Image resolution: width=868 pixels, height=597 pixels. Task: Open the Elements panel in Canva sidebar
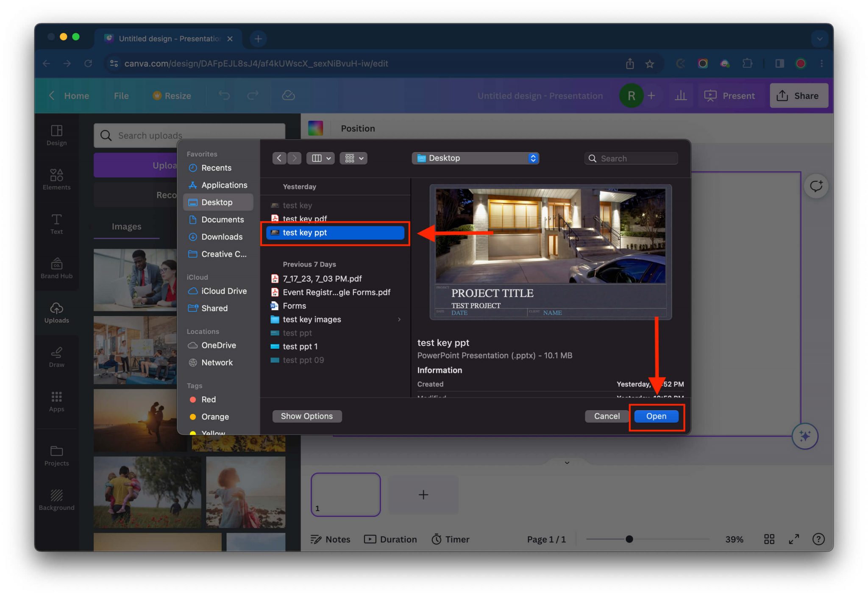(56, 178)
